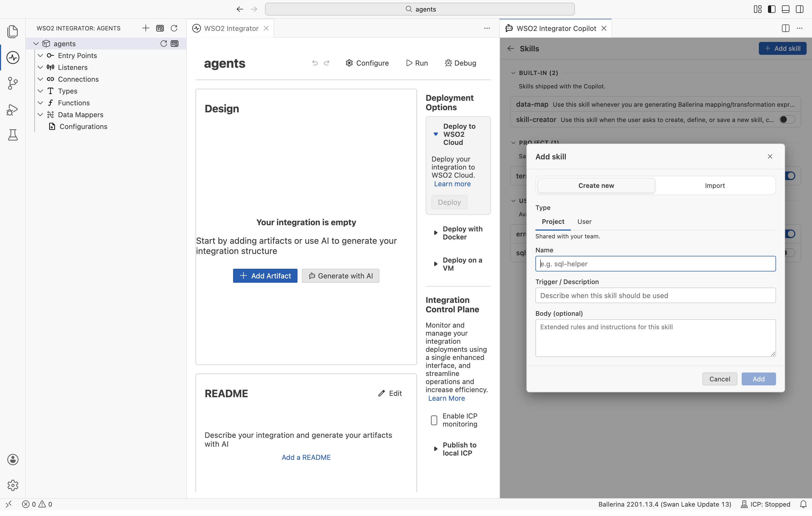
Task: Click the undo arrow next to agents title
Action: click(315, 63)
